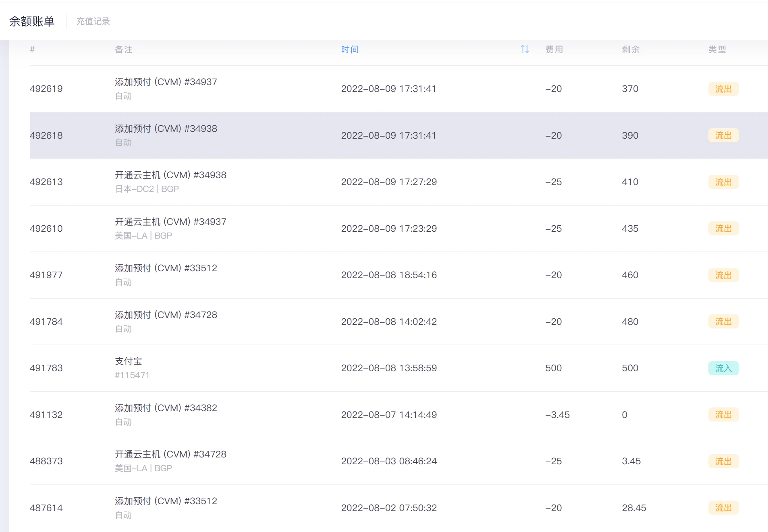Screen dimensions: 768x532
Task: Click the time column sort arrows icon
Action: tap(524, 49)
